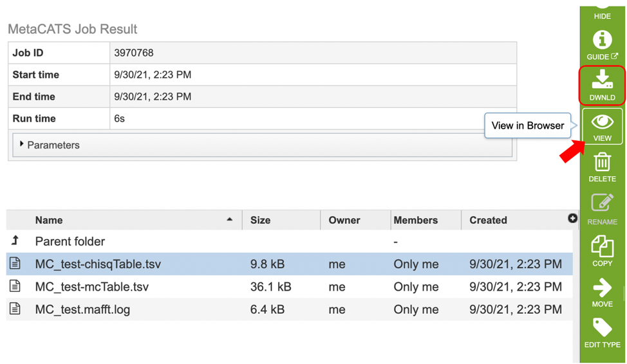Go to the Parent folder
The width and height of the screenshot is (627, 364).
click(x=70, y=242)
